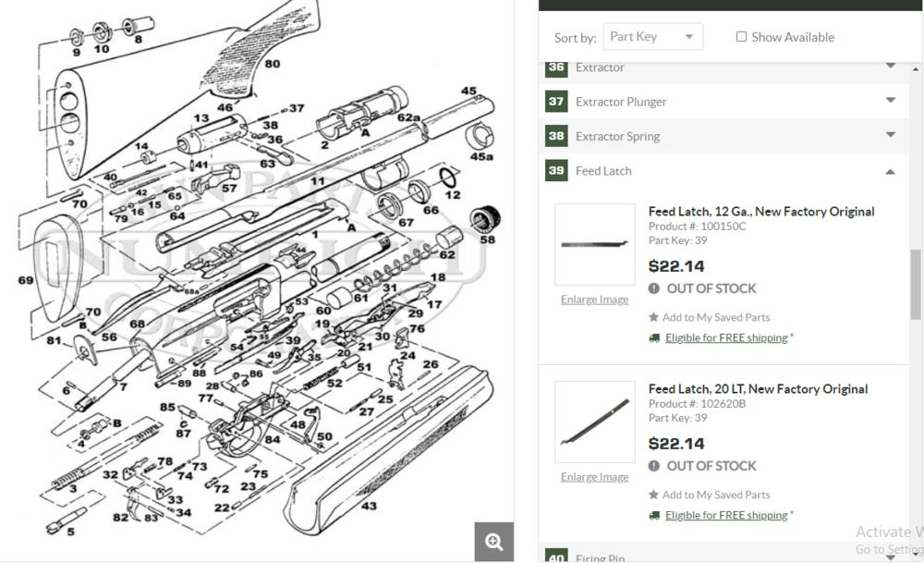Select the Feed Latch list heading
This screenshot has height=563, width=924.
tap(603, 171)
